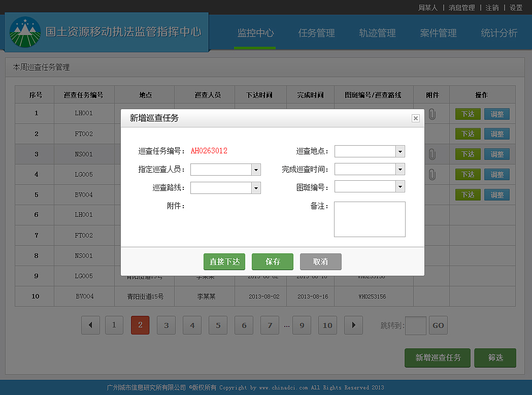Go to the previous page with the left arrow
Screen dimensions: 532x395
point(90,325)
